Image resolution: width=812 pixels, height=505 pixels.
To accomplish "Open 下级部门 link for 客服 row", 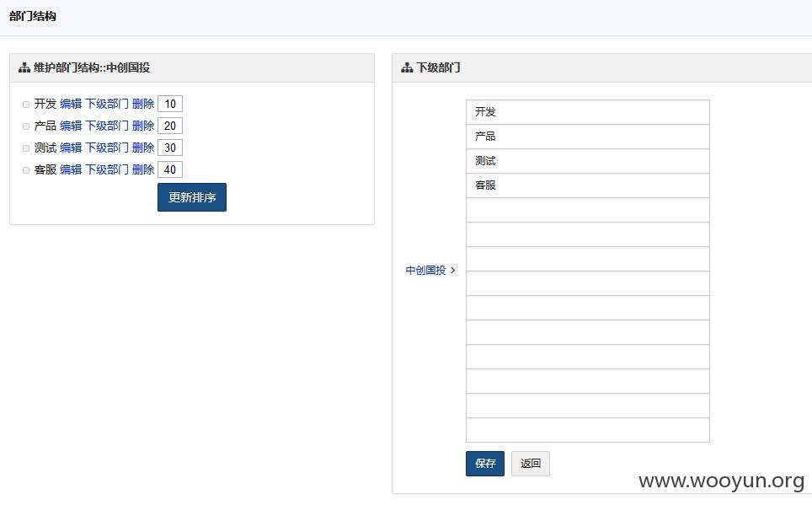I will [107, 169].
